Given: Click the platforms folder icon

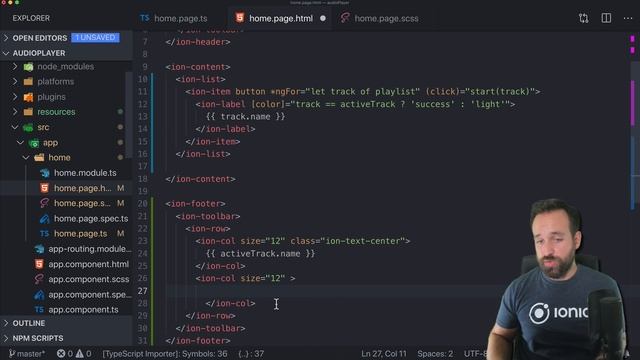Looking at the screenshot, I should (x=28, y=82).
